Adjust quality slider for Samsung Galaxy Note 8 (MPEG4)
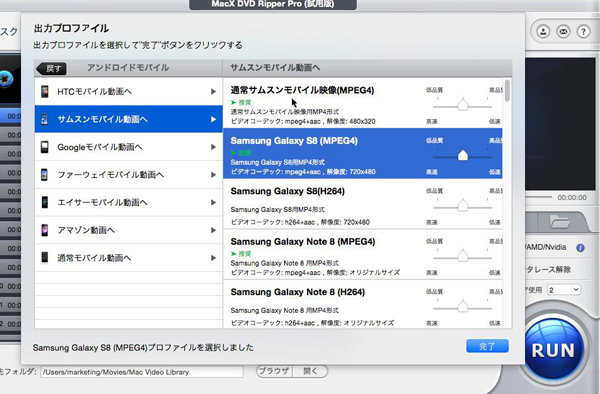Image resolution: width=600 pixels, height=394 pixels. pyautogui.click(x=463, y=256)
